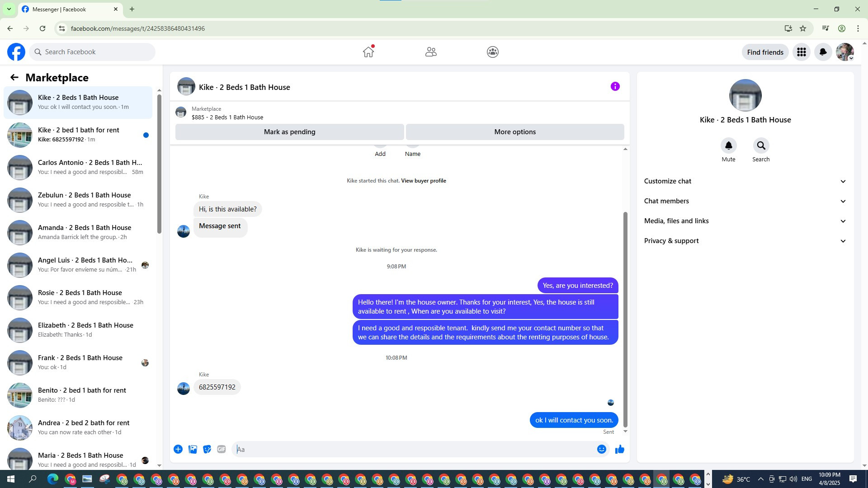Click the Mark as pending button

[x=289, y=132]
